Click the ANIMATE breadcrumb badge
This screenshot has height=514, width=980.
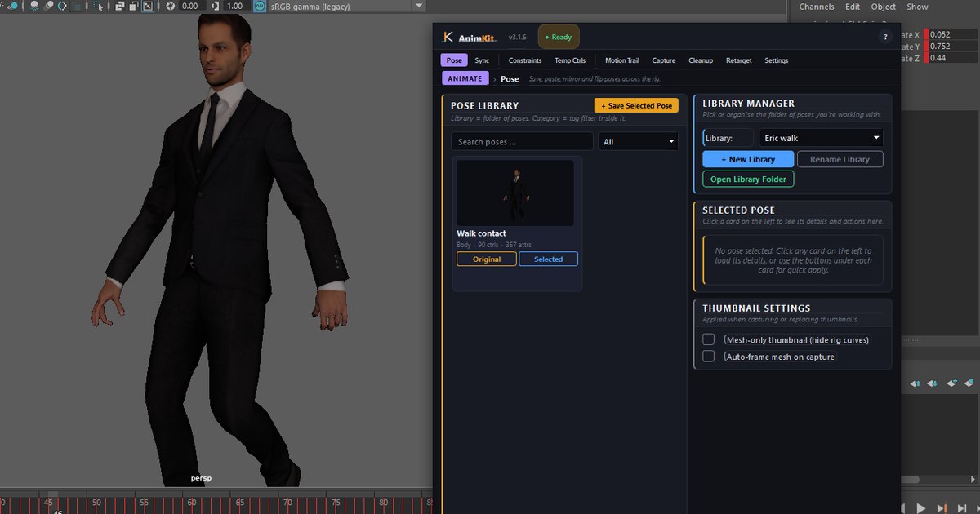click(x=465, y=78)
